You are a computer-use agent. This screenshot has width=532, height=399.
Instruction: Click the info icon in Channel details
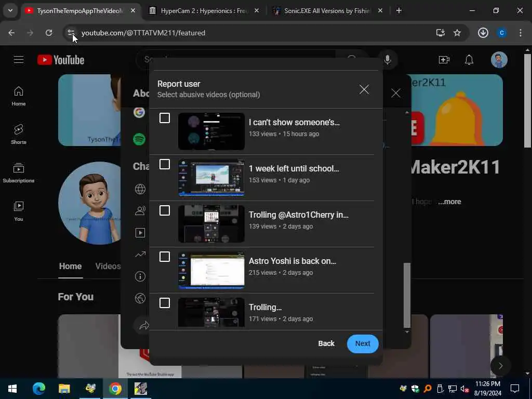[x=140, y=276]
